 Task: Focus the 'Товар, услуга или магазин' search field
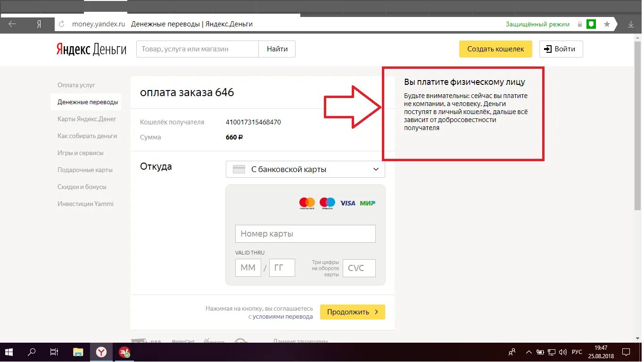[198, 49]
